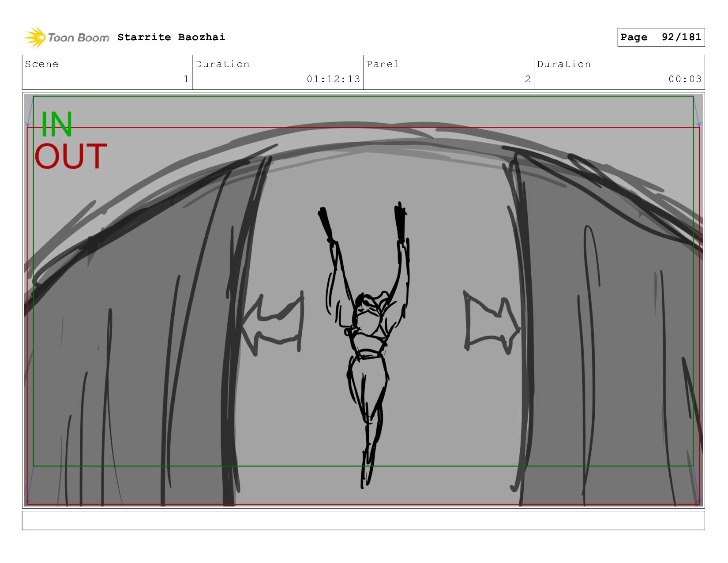The image size is (728, 563).
Task: Click the scene duration 01:12:13 value
Action: (334, 79)
